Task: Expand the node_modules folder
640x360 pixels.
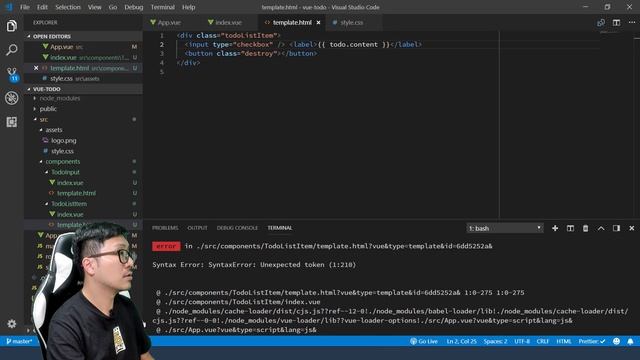Action: (x=59, y=98)
